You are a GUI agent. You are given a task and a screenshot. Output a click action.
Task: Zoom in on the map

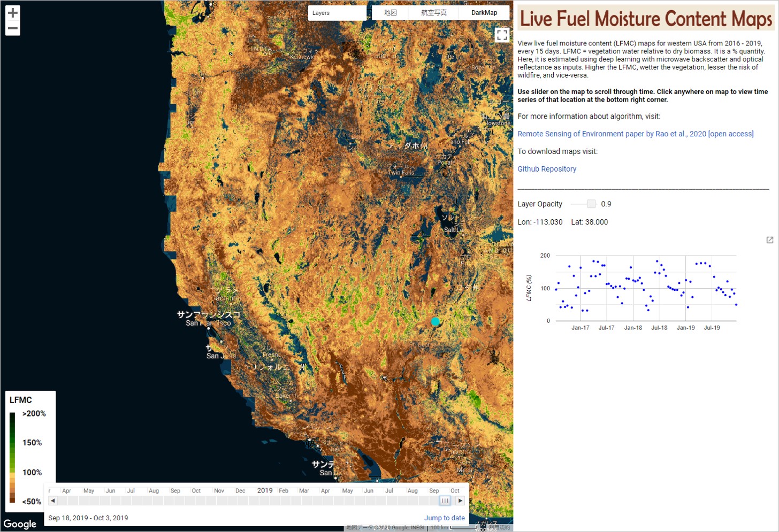[x=13, y=13]
